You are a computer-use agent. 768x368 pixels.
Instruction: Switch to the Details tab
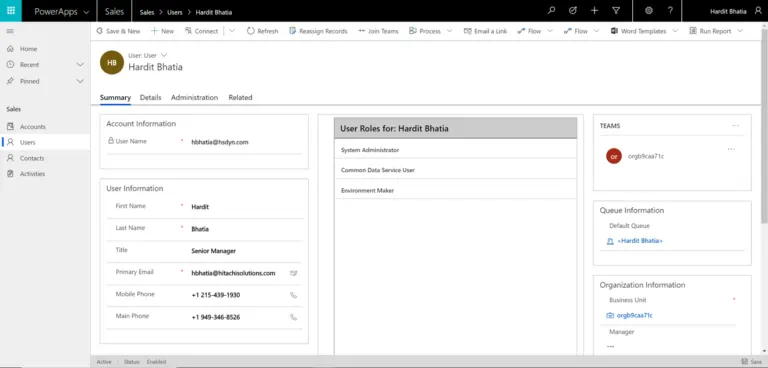point(150,98)
